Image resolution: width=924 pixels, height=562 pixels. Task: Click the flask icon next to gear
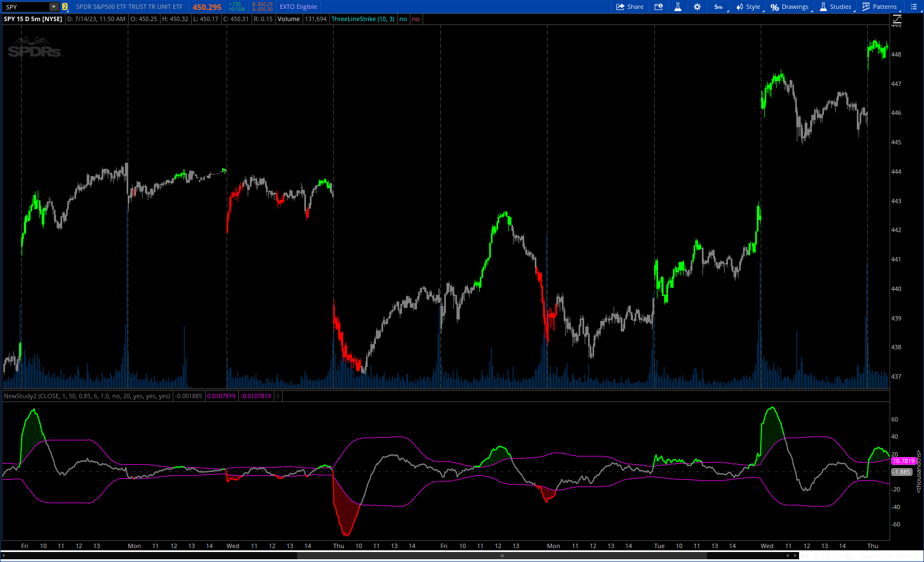coord(677,7)
